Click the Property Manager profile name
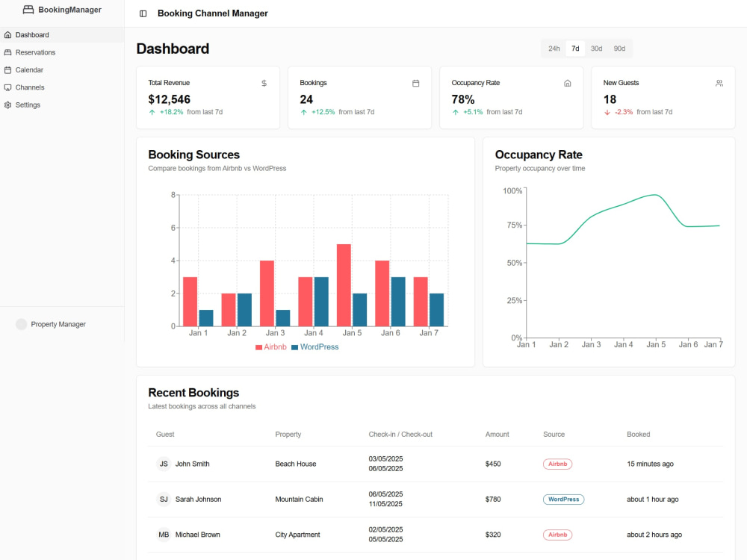This screenshot has width=747, height=560. click(58, 324)
